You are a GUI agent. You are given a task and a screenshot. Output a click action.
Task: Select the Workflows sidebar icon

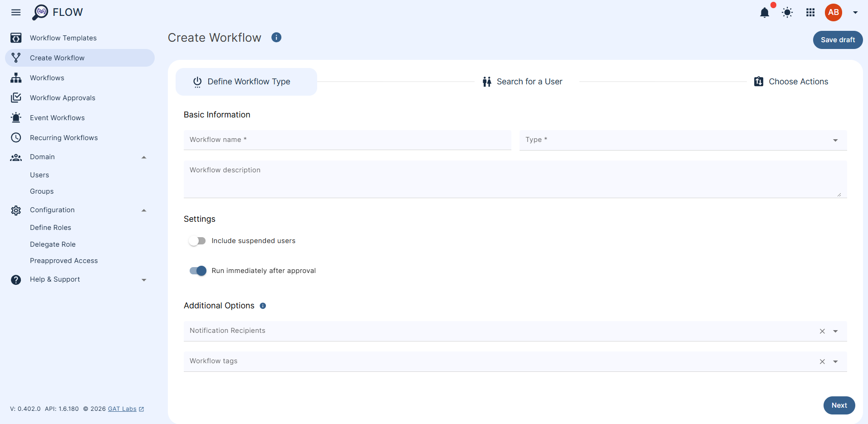16,78
